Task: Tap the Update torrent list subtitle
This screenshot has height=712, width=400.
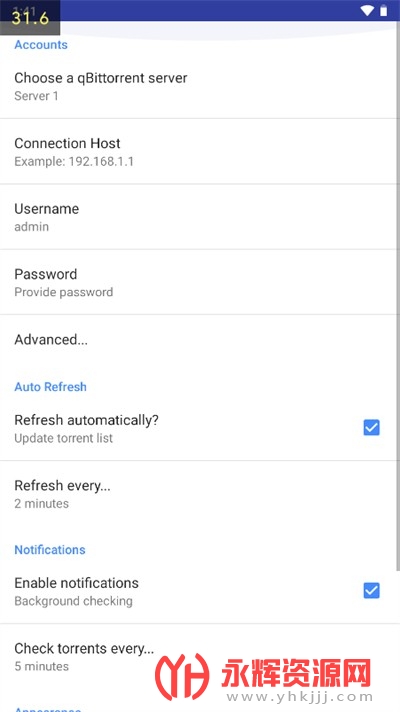Action: (x=64, y=439)
